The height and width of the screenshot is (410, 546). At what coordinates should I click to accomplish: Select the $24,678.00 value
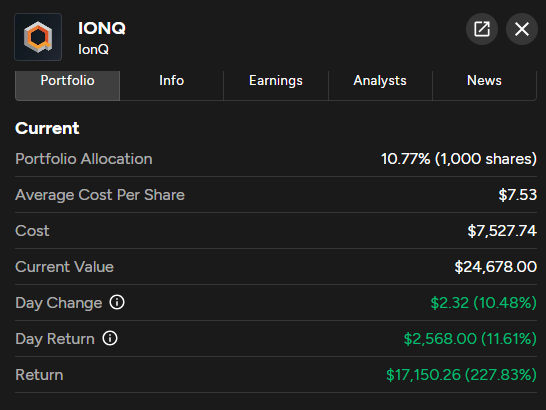click(496, 267)
